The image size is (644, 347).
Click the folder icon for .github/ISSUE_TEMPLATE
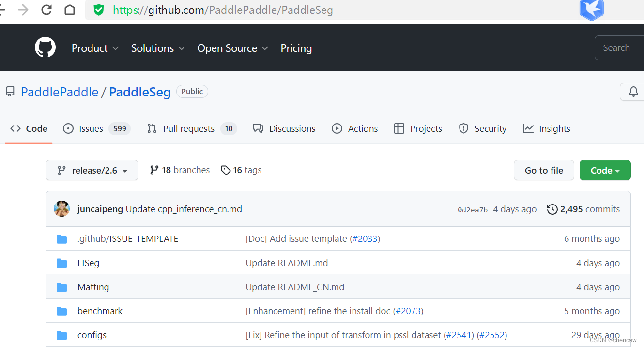pos(61,239)
